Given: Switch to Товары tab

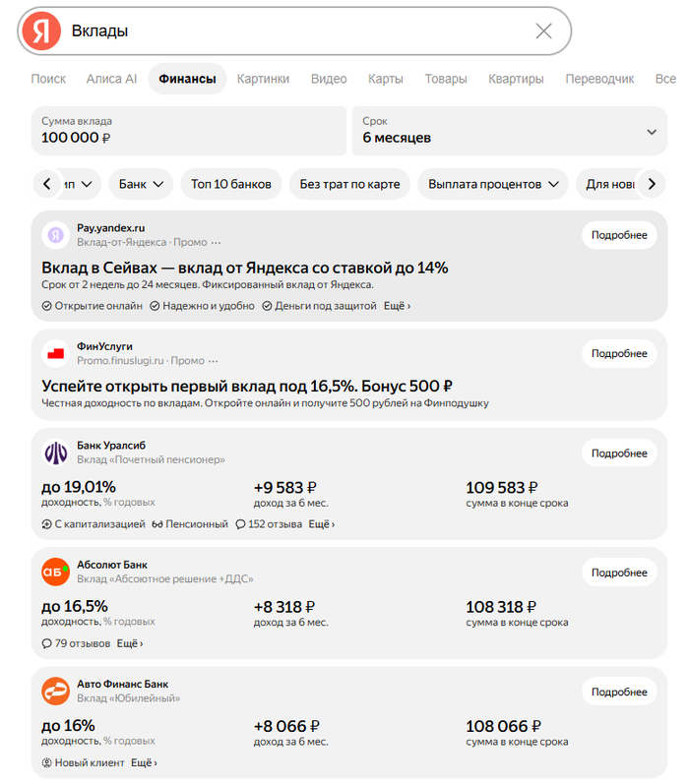Looking at the screenshot, I should [x=446, y=79].
